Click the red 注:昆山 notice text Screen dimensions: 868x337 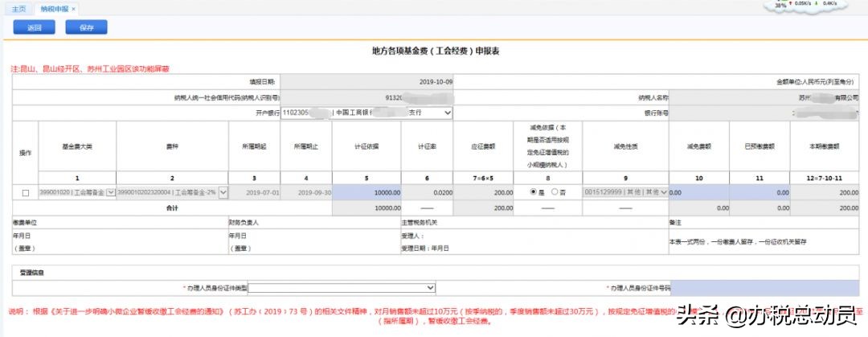click(x=90, y=69)
